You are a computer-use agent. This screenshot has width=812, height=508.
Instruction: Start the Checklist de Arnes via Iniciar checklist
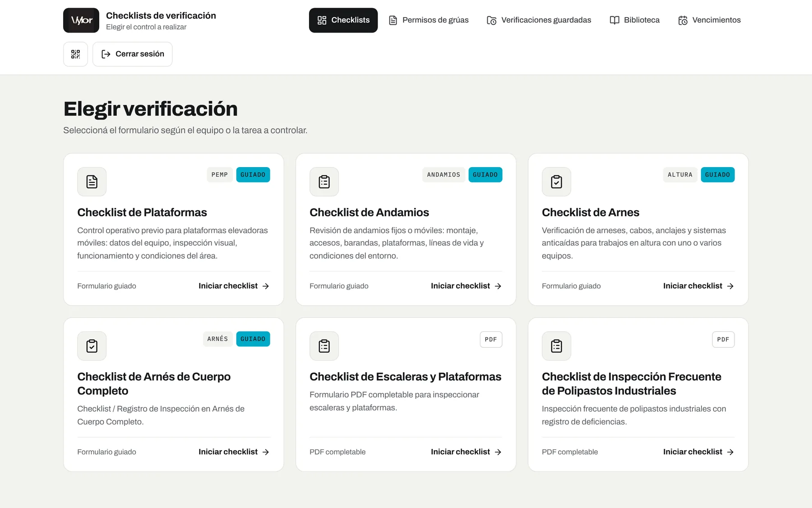tap(699, 286)
